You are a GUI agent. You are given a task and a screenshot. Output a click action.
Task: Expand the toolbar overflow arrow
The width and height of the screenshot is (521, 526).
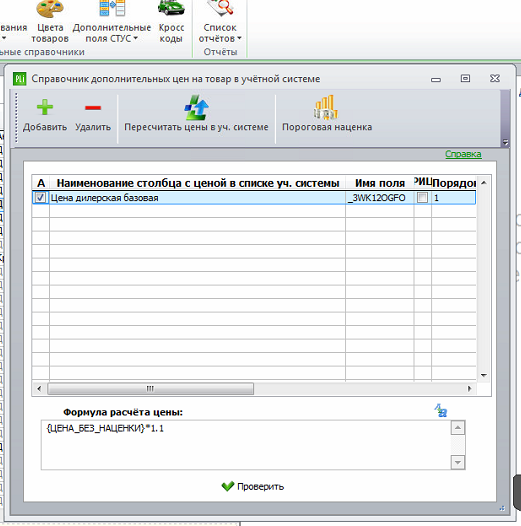click(x=505, y=142)
